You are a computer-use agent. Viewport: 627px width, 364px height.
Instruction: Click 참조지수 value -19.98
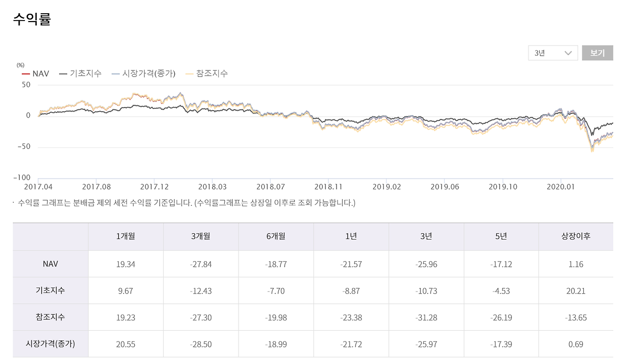(x=276, y=317)
